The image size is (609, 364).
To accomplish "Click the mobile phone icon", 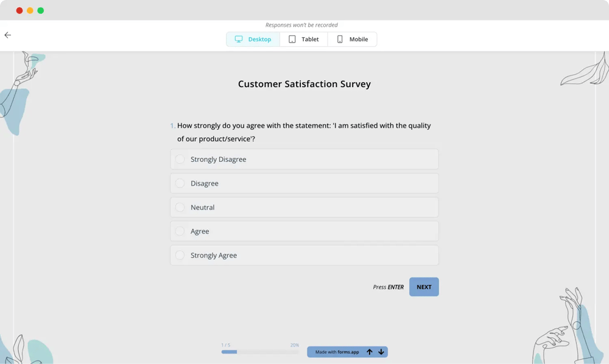I will 340,39.
